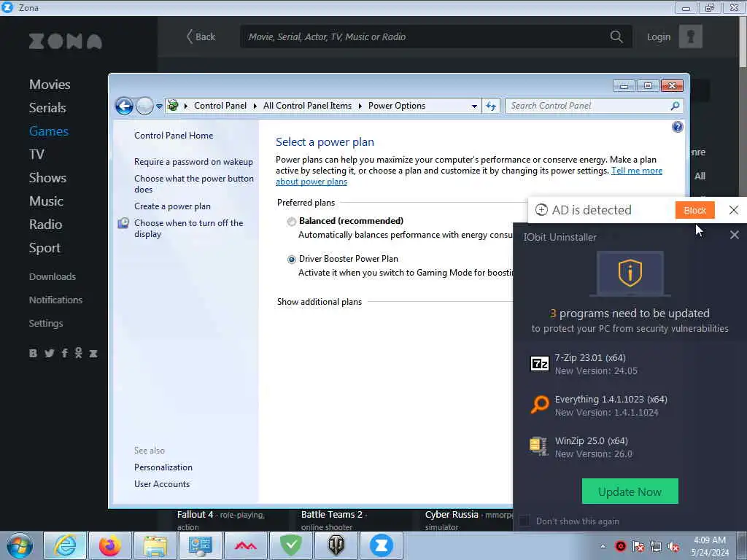This screenshot has width=747, height=560.
Task: Click the Update Now button
Action: click(630, 491)
